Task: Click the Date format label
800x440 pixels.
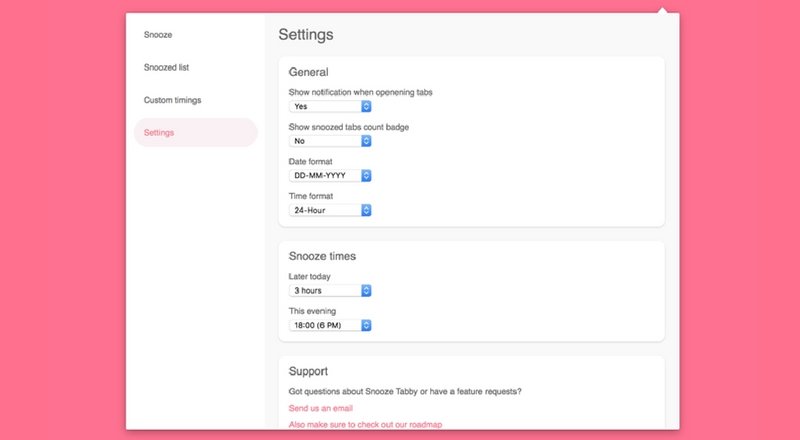Action: click(x=310, y=161)
